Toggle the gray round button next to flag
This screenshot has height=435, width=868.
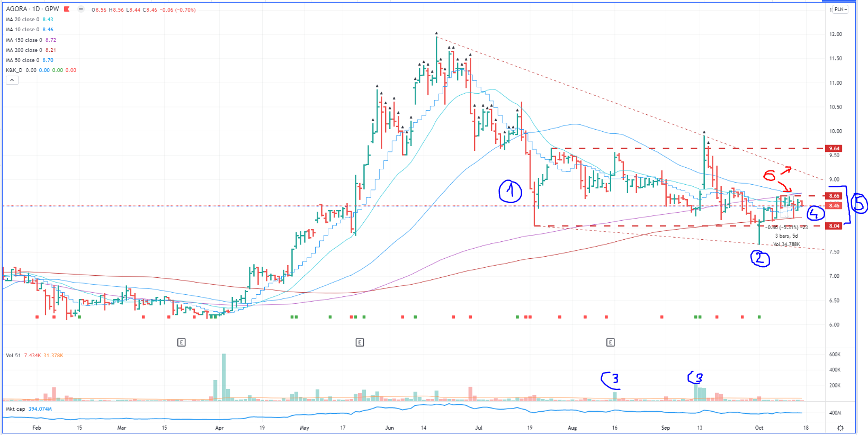click(x=80, y=9)
